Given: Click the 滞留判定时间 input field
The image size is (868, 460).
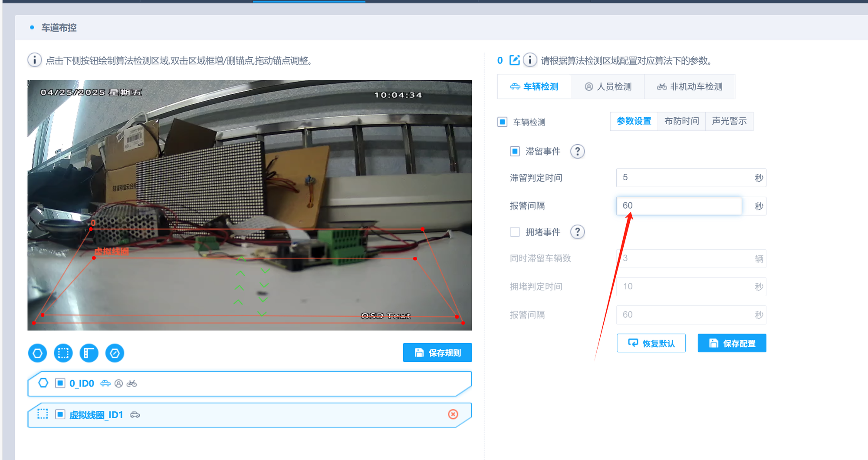Looking at the screenshot, I should 691,178.
